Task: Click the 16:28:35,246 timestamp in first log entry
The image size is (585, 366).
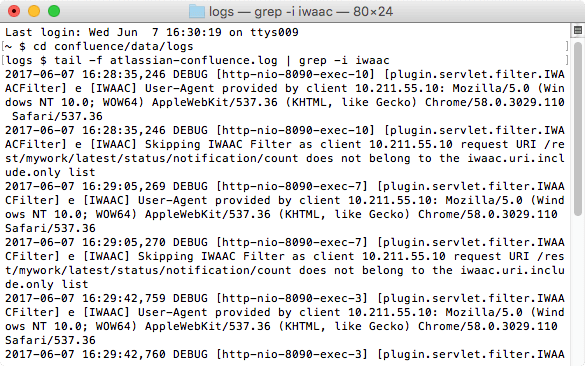Action: tap(124, 74)
